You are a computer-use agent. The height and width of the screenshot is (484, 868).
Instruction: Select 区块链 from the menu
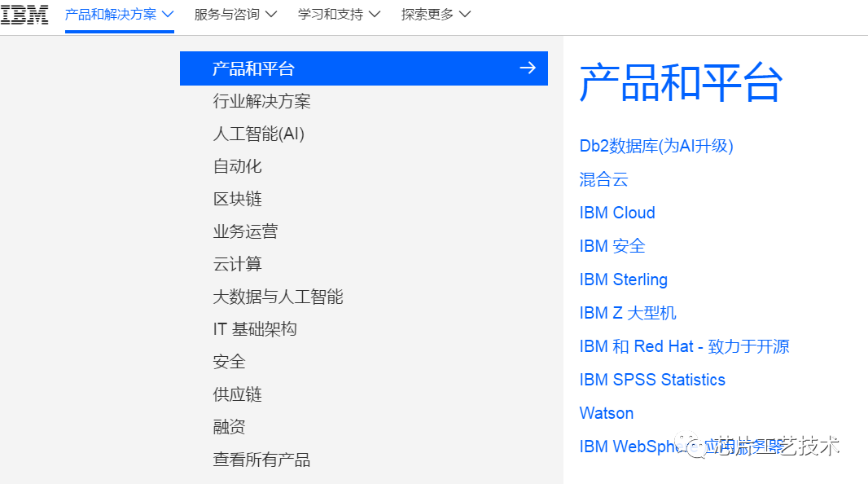tap(238, 199)
